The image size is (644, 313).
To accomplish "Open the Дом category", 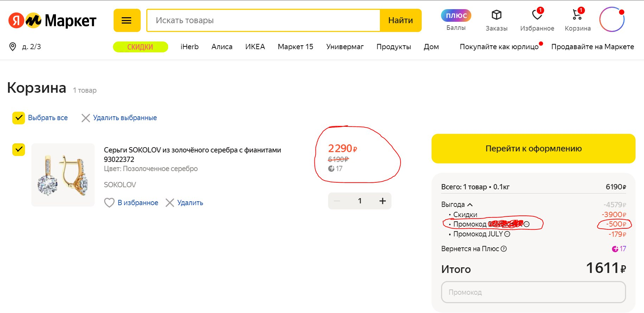I will [x=431, y=47].
